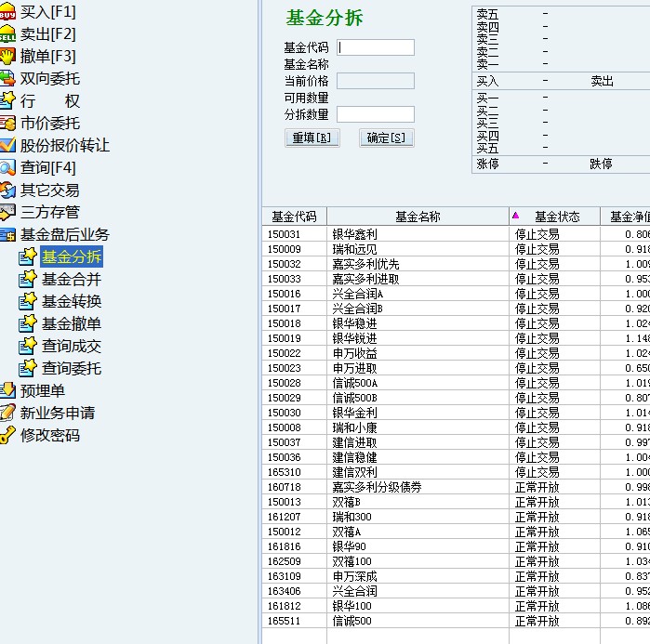Viewport: 650px width, 644px height.
Task: Click the Buy icon next to 买入[F1]
Action: (x=7, y=11)
